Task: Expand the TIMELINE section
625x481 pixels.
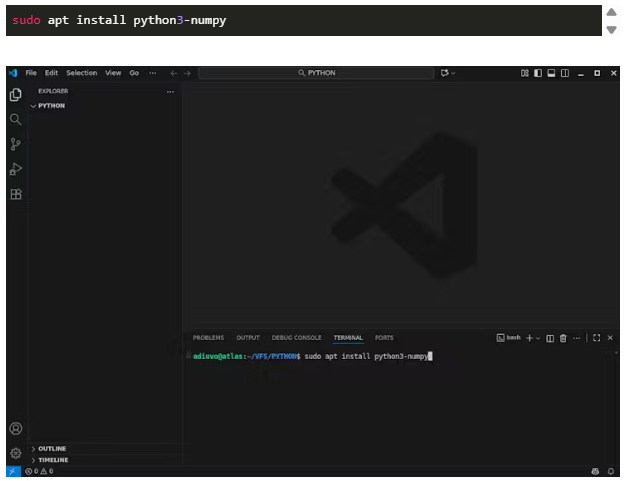Action: (52, 460)
